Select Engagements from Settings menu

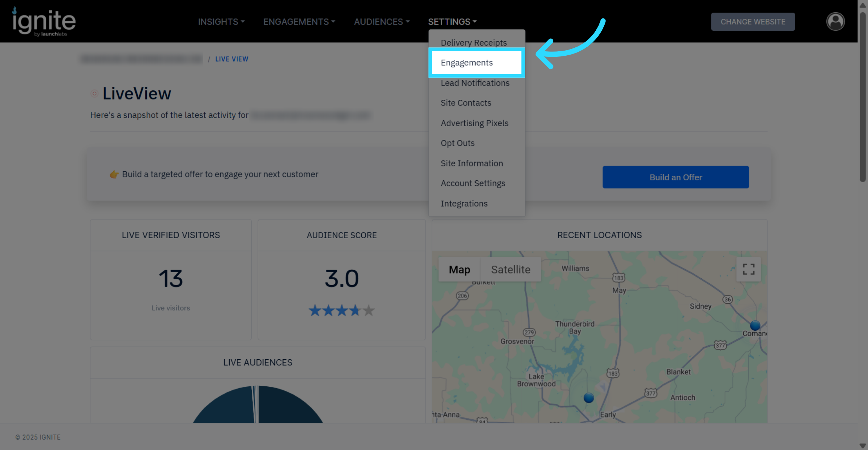(467, 63)
